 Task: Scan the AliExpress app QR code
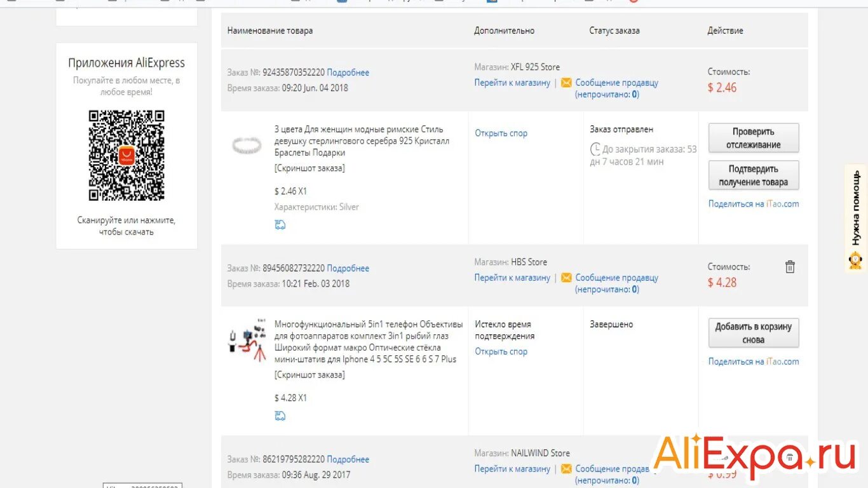pyautogui.click(x=126, y=155)
